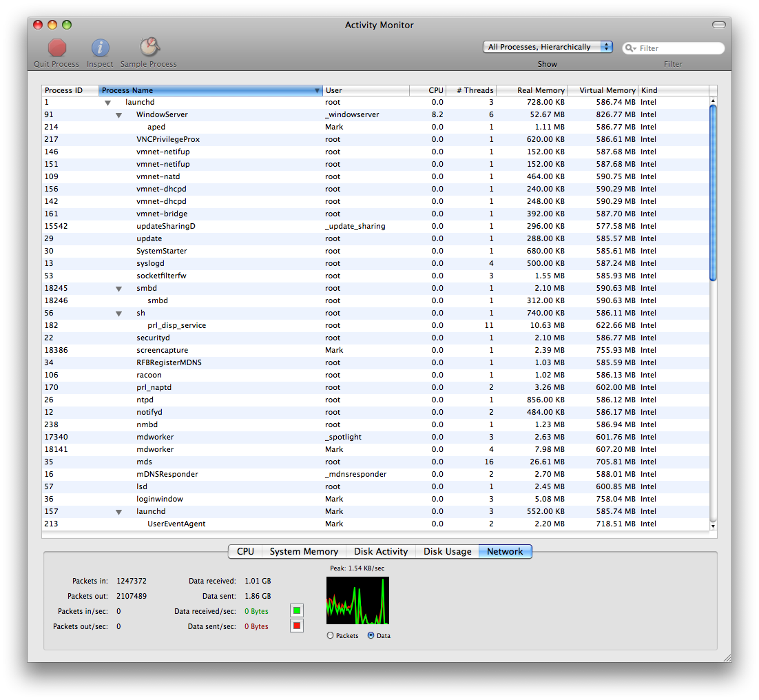
Task: Sort by the Kind column header
Action: pos(674,90)
